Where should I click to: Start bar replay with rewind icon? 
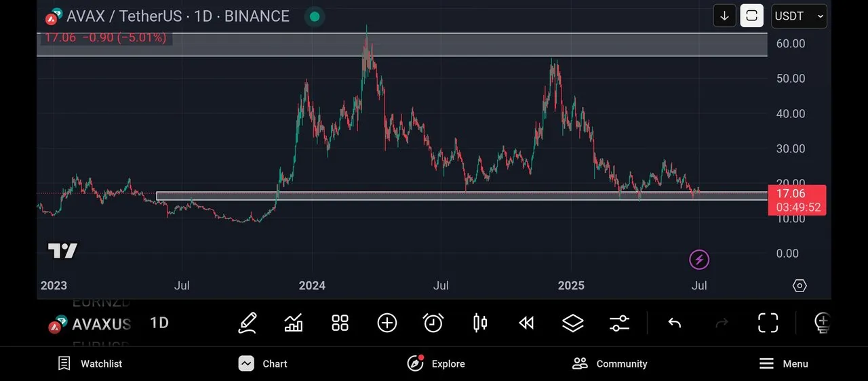click(x=526, y=323)
